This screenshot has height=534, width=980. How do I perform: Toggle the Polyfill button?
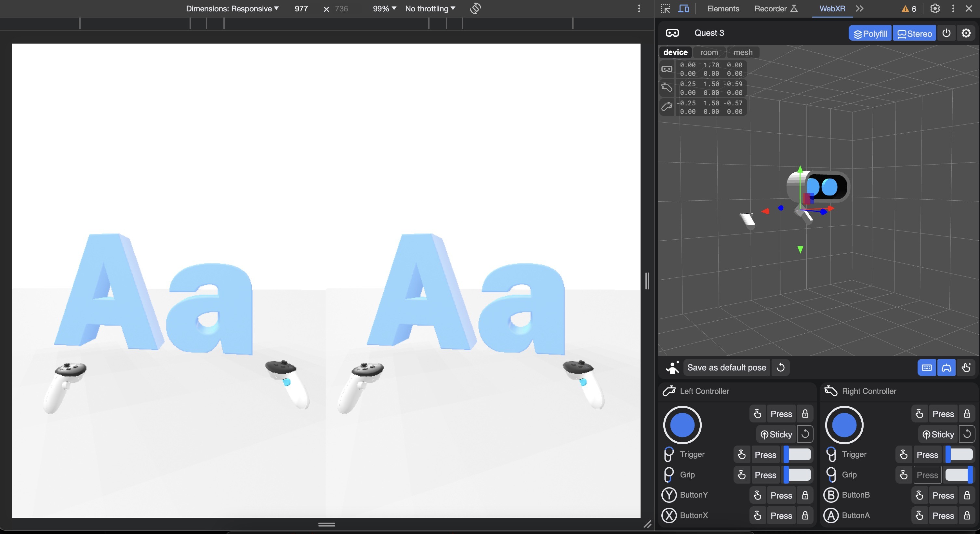pyautogui.click(x=870, y=33)
